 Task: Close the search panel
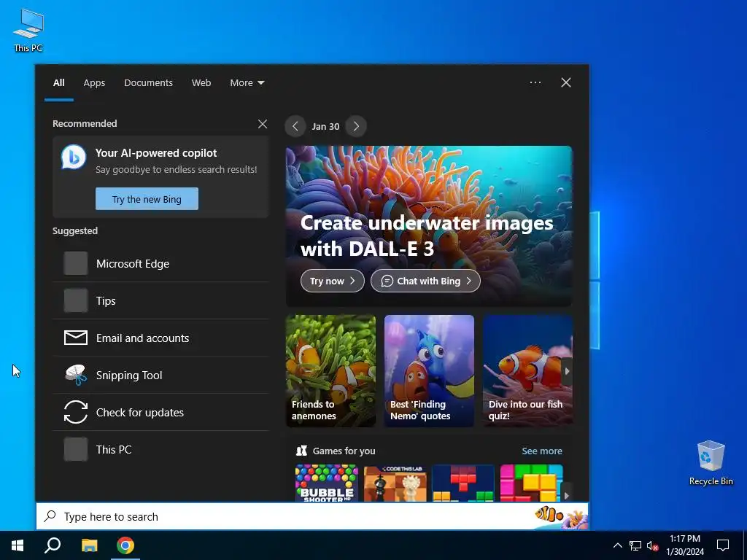[566, 82]
